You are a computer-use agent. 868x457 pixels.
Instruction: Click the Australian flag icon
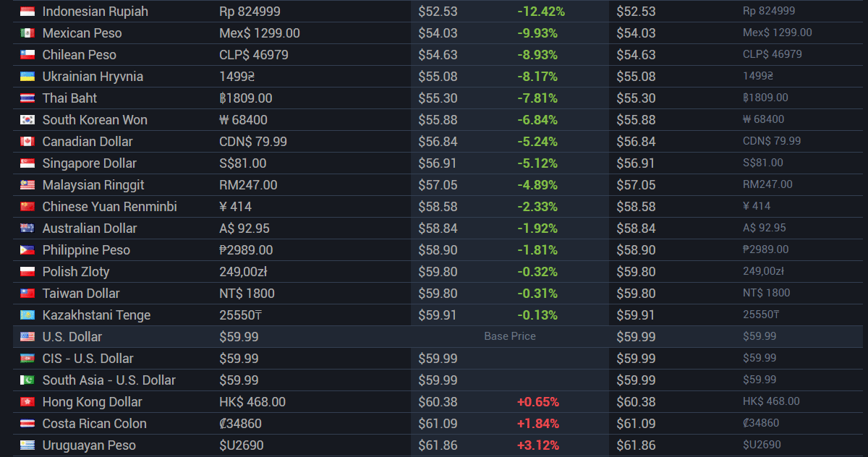point(27,228)
